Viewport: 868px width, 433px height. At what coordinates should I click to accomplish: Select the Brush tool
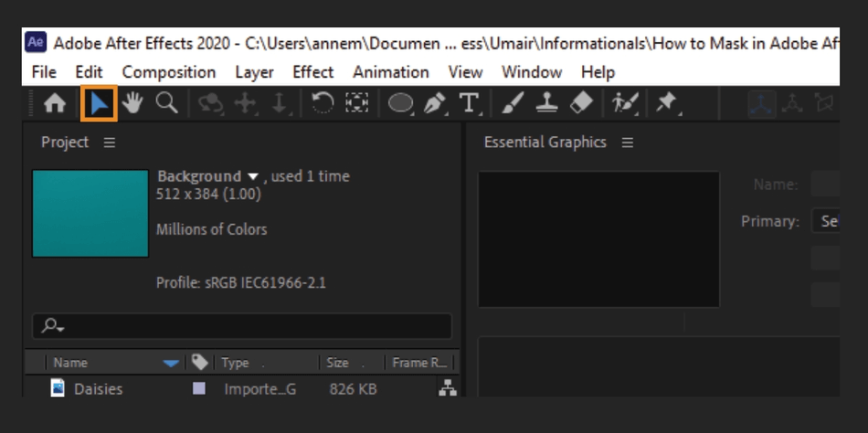tap(512, 103)
